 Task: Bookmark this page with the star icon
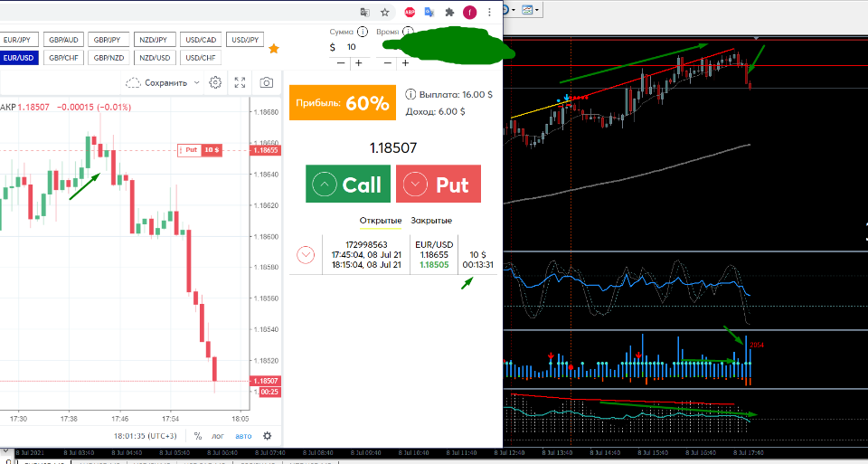[x=385, y=12]
